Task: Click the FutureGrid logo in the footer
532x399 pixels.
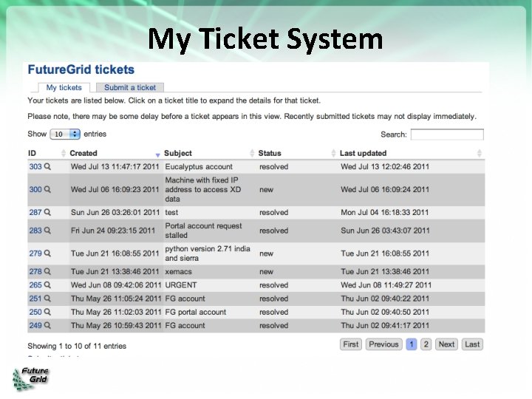Action: pos(31,377)
